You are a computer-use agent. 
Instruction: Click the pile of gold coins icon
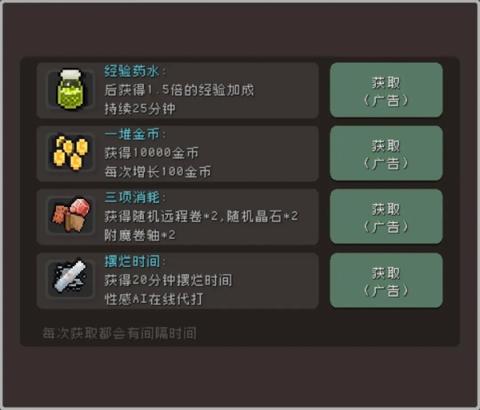tap(71, 152)
